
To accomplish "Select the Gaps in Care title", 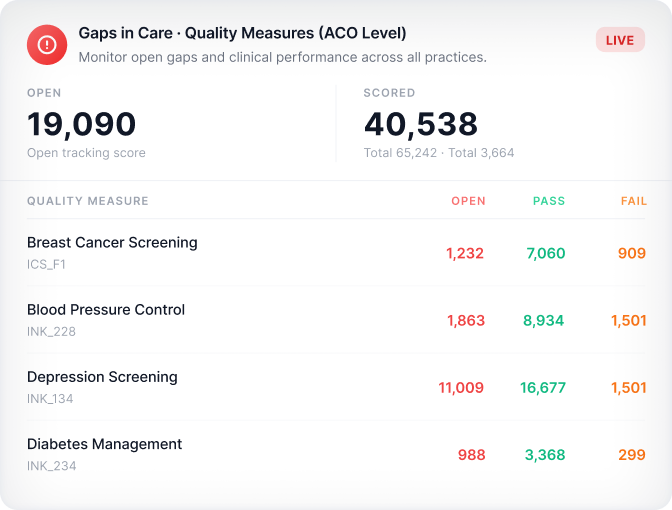I will pos(242,33).
